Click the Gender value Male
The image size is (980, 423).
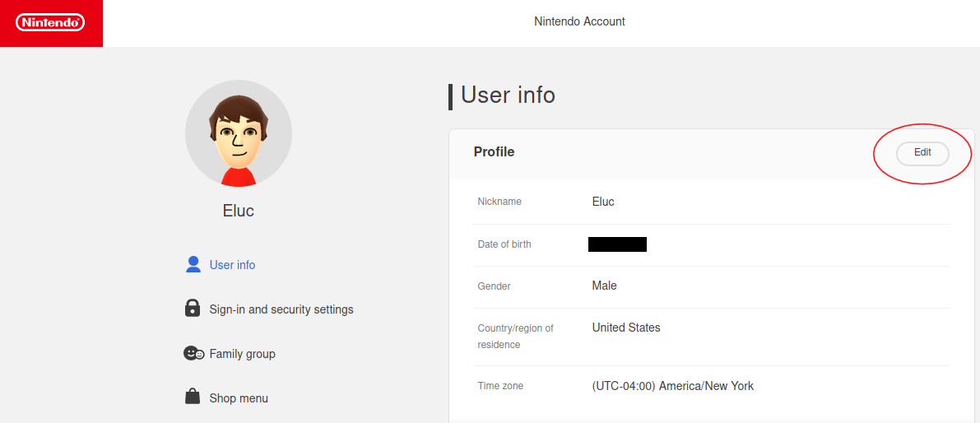tap(604, 286)
